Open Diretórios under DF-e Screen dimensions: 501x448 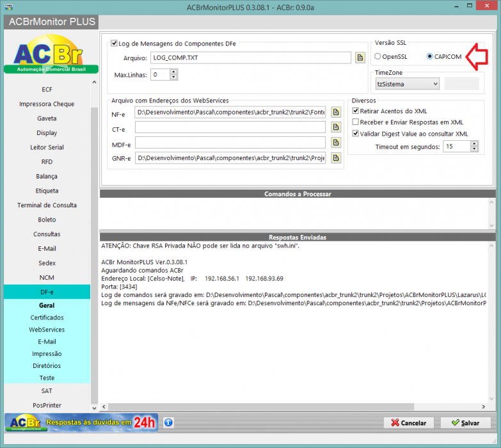coord(47,366)
